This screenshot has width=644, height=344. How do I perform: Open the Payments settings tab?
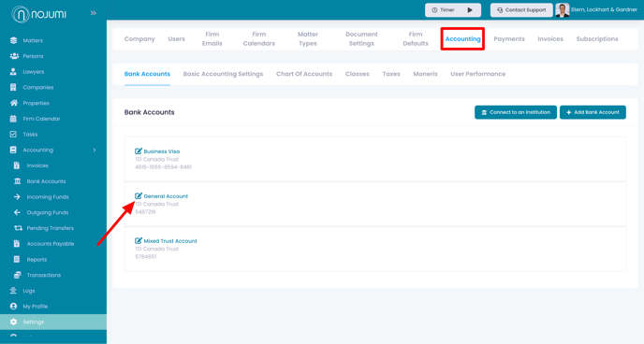pos(509,39)
